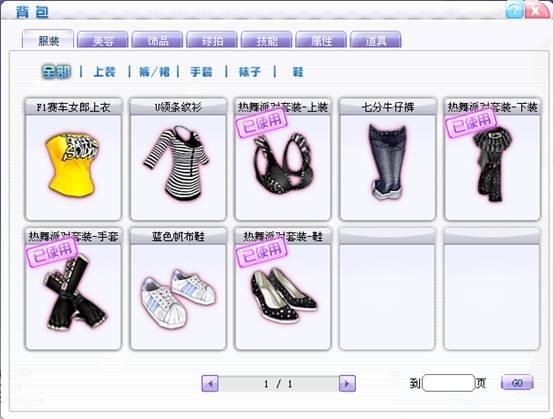Filter by 全部 category
Screen dimensions: 553x419
pos(56,72)
